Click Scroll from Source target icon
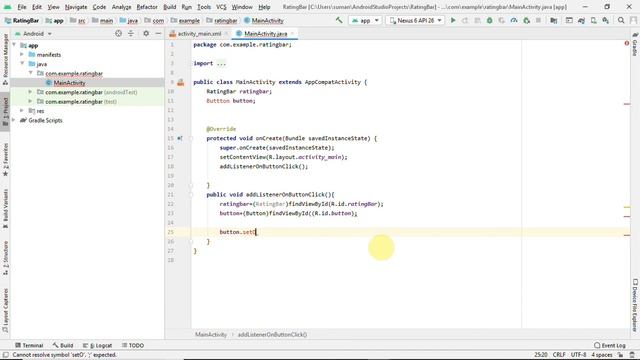Viewport: 640px width, 360px height. click(x=118, y=33)
